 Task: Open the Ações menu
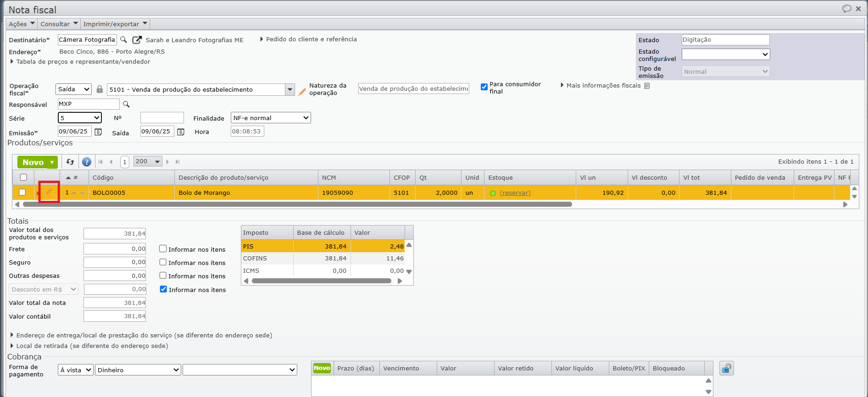coord(22,24)
